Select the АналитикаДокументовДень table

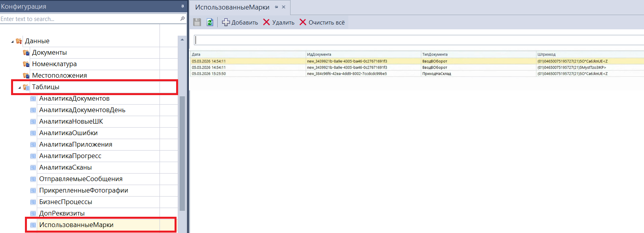tap(82, 110)
